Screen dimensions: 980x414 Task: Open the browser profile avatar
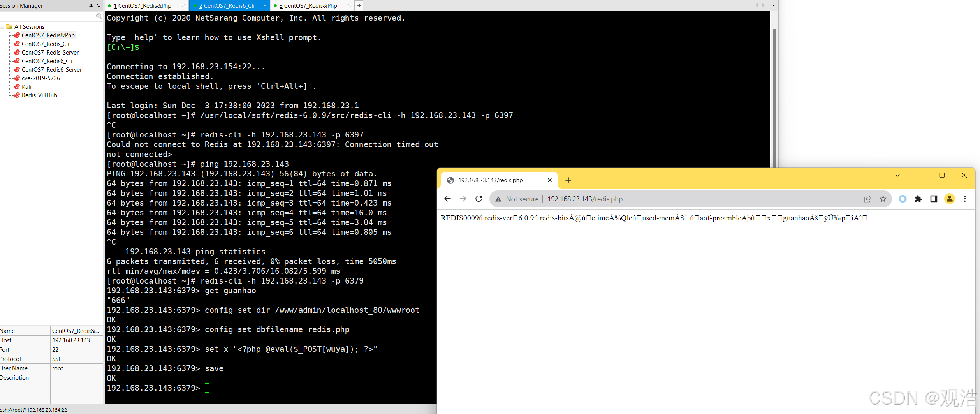click(x=950, y=199)
